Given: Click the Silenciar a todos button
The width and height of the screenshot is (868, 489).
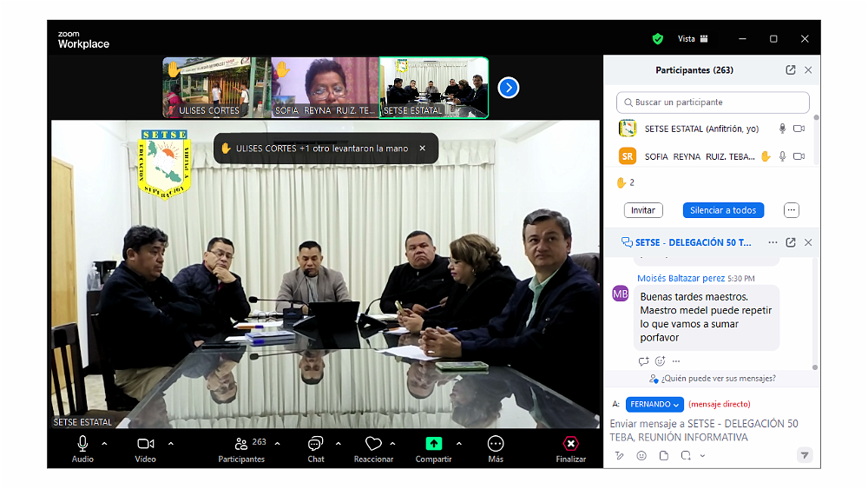Looking at the screenshot, I should point(723,210).
